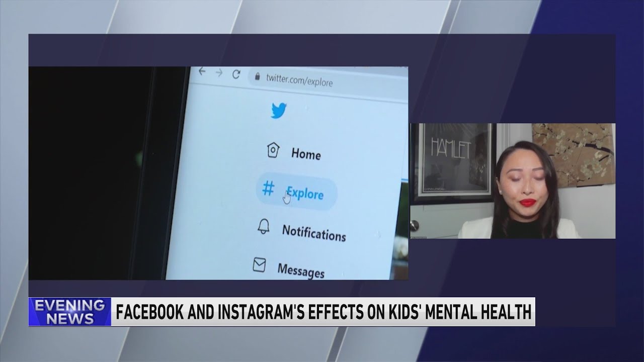Open the Messages menu label

click(301, 270)
